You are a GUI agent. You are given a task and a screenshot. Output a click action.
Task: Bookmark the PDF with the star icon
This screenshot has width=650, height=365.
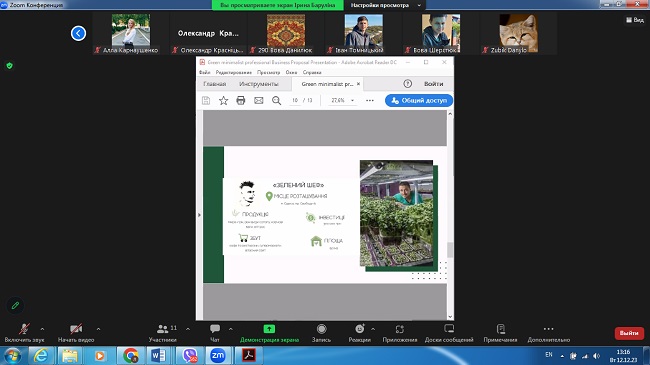[x=223, y=100]
